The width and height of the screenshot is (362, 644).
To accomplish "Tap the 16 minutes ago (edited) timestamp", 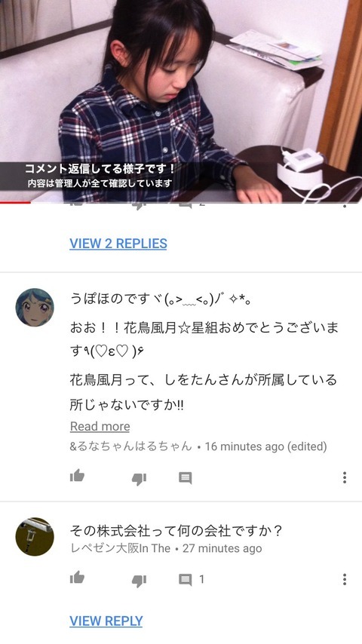I will tap(266, 446).
